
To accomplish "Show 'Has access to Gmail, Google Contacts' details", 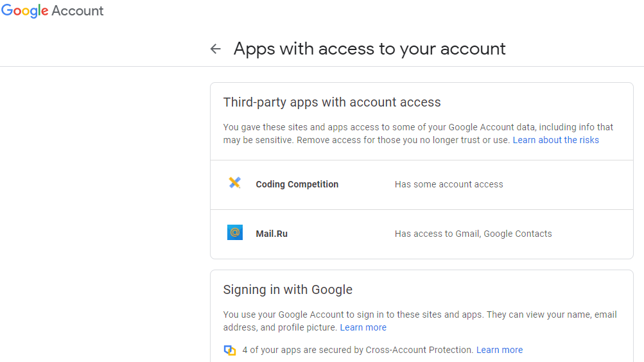I will pyautogui.click(x=473, y=234).
